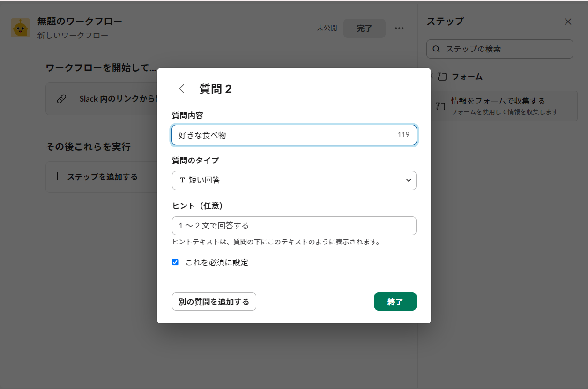Viewport: 588px width, 389px height.
Task: Click the 無題のワークフロー title
Action: click(80, 22)
